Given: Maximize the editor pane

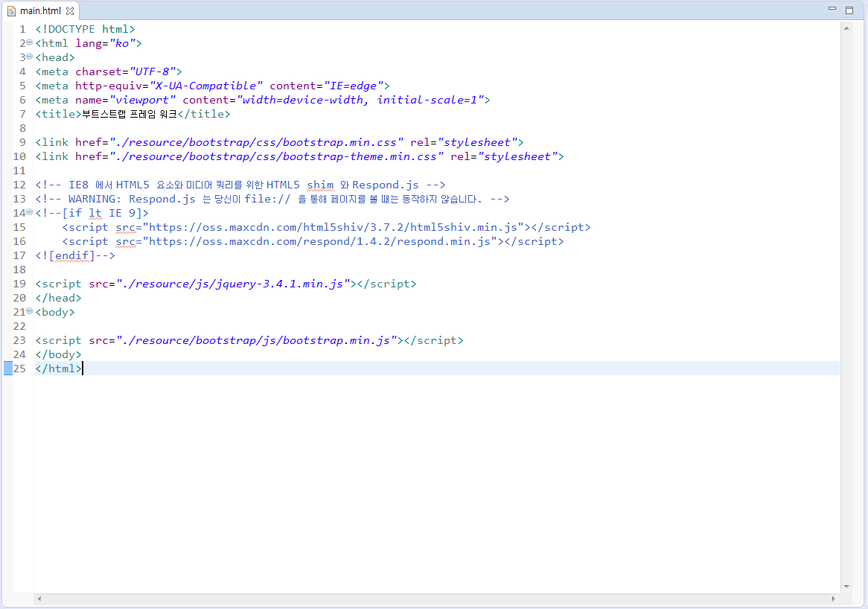Looking at the screenshot, I should (x=849, y=10).
